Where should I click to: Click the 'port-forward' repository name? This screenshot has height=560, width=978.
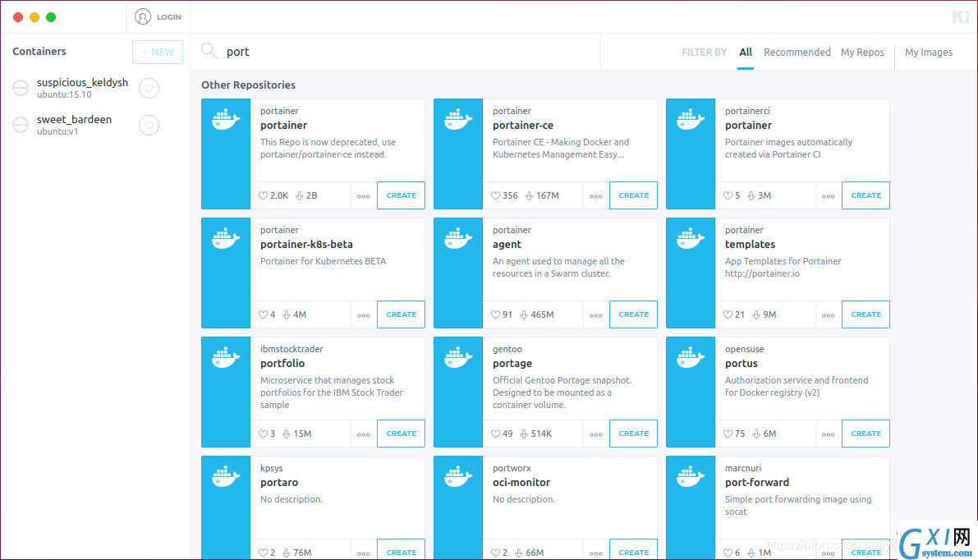tap(756, 483)
